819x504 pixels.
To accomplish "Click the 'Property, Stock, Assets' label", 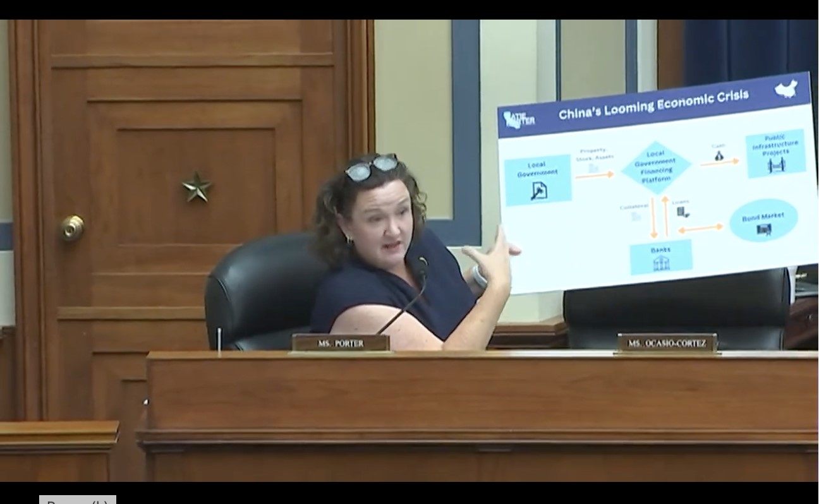I will click(x=594, y=155).
